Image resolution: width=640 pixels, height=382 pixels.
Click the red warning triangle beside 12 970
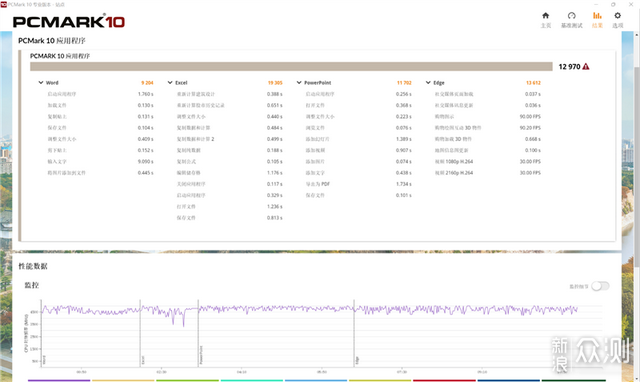click(x=586, y=67)
